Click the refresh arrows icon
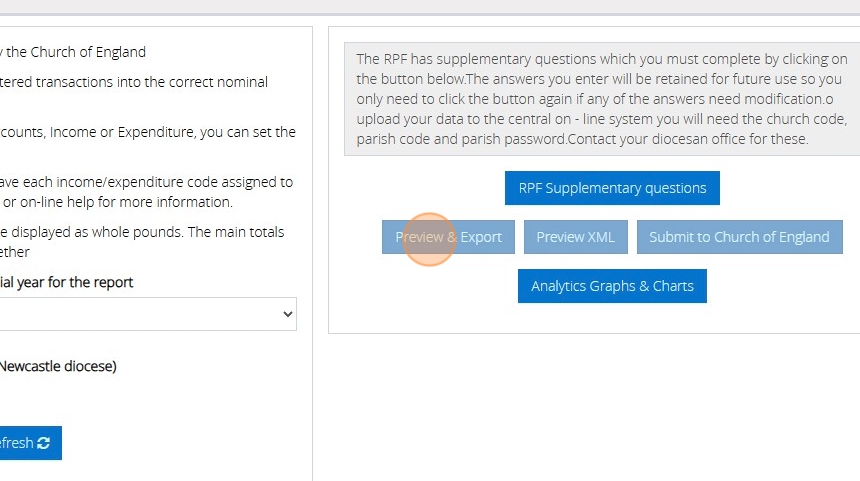 43,443
